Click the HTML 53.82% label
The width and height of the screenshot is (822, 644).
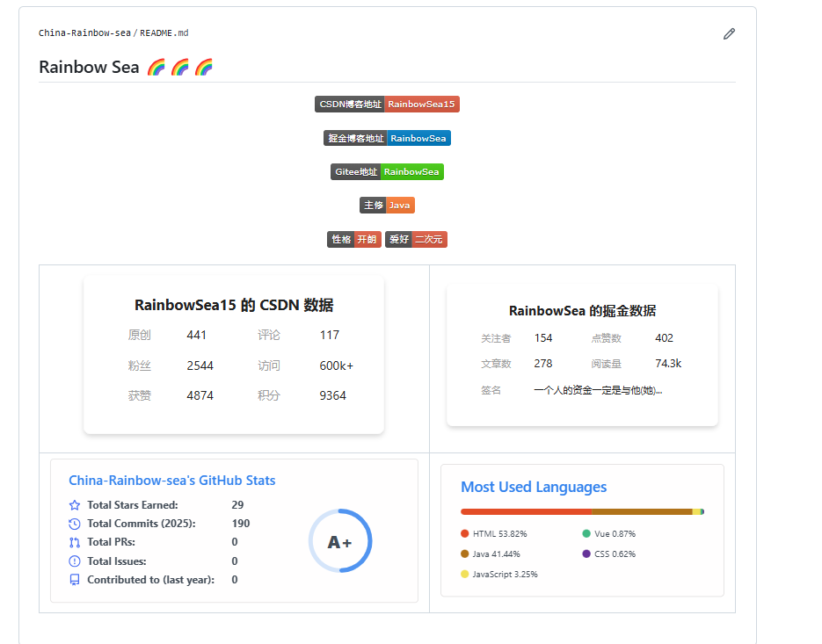[x=499, y=533]
